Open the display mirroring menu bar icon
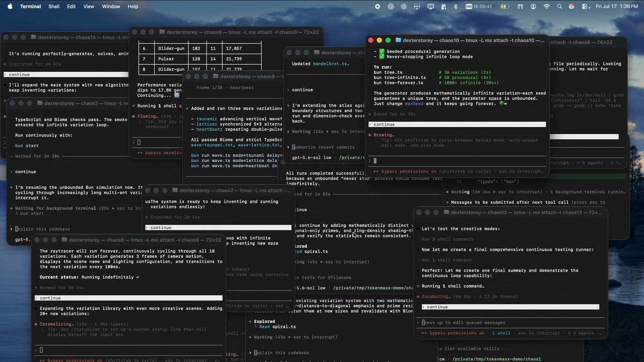 431,7
